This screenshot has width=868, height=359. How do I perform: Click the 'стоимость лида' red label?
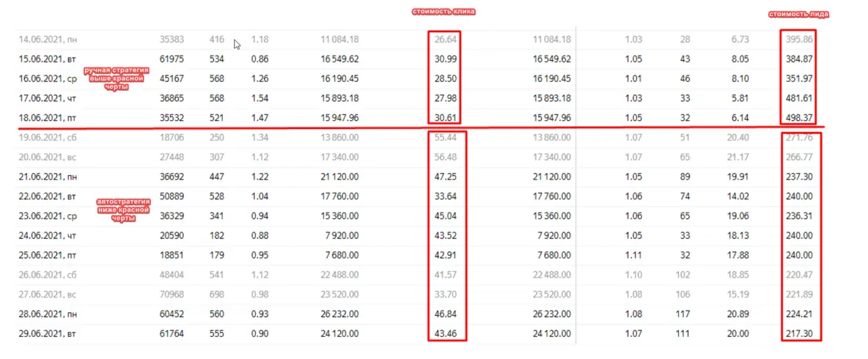pyautogui.click(x=798, y=14)
